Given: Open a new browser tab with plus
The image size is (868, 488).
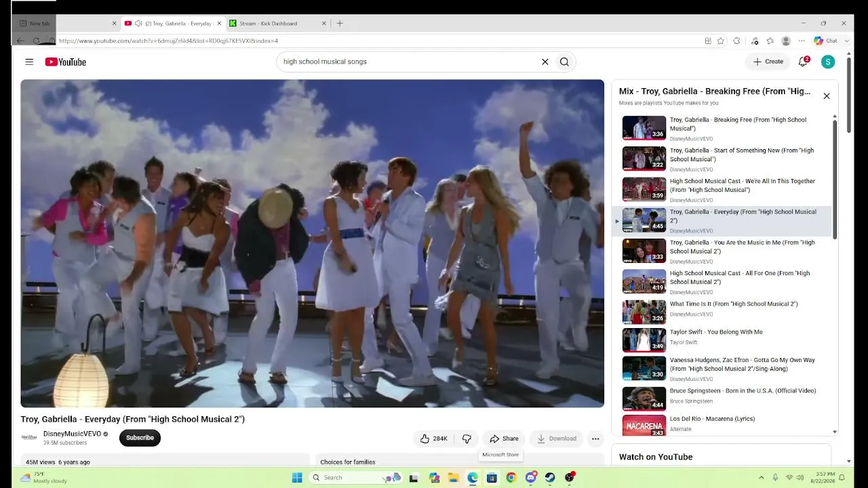Looking at the screenshot, I should [340, 23].
